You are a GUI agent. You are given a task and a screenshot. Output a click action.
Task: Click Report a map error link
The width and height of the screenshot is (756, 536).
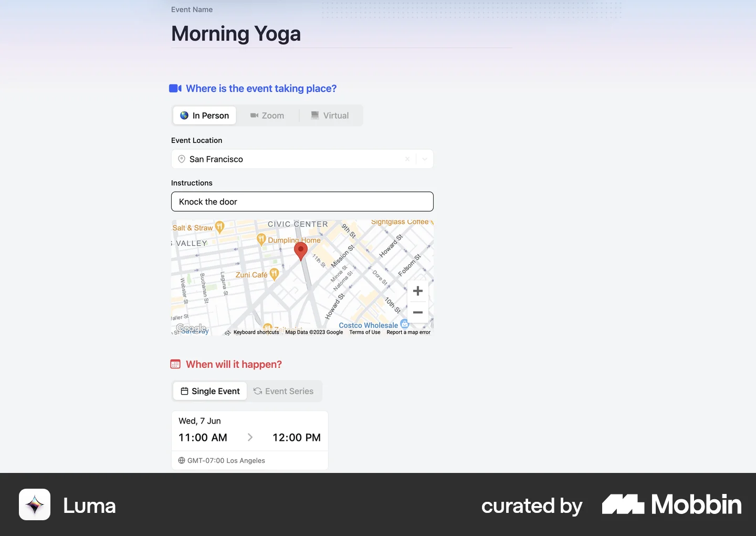(408, 332)
